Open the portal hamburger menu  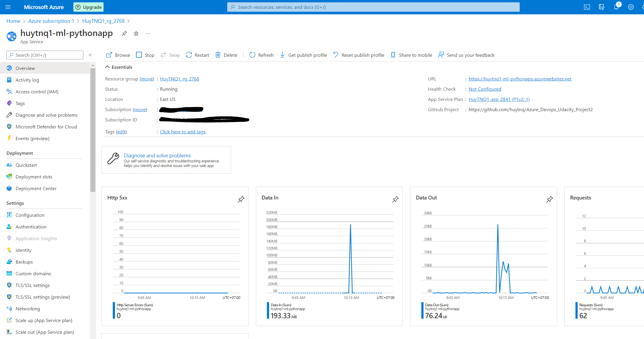(x=8, y=7)
